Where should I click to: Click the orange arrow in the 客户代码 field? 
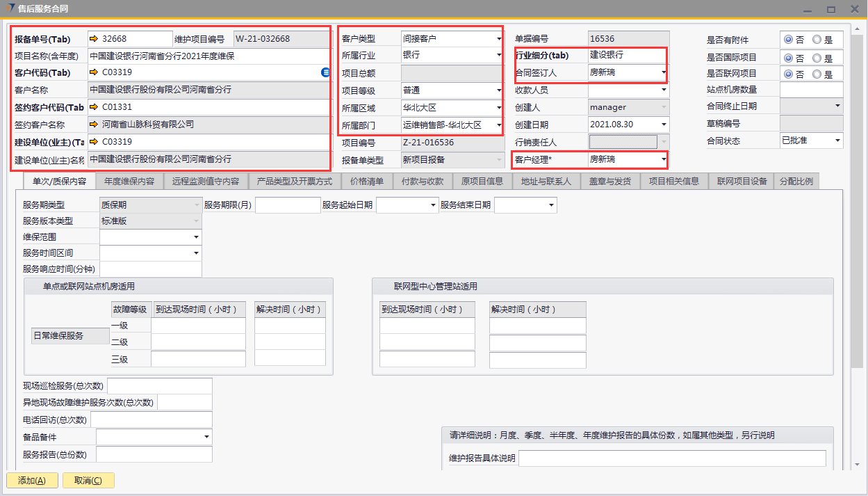[x=95, y=72]
